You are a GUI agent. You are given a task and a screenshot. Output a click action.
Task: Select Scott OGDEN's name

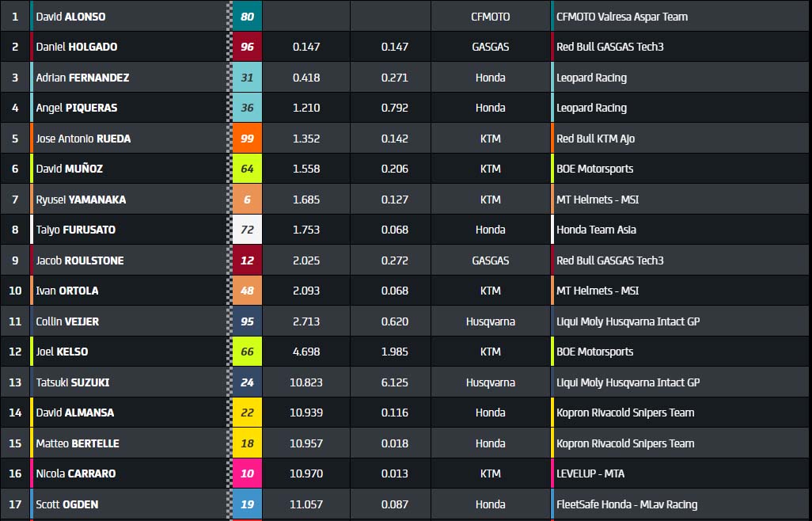(66, 504)
